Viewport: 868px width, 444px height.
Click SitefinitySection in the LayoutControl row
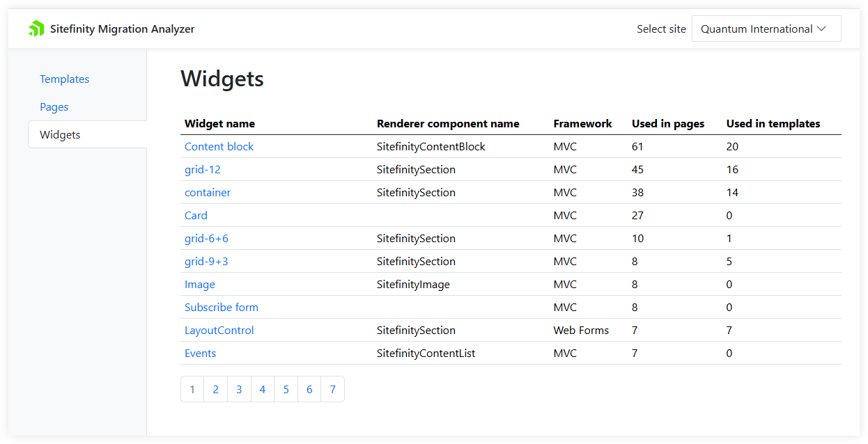click(416, 330)
